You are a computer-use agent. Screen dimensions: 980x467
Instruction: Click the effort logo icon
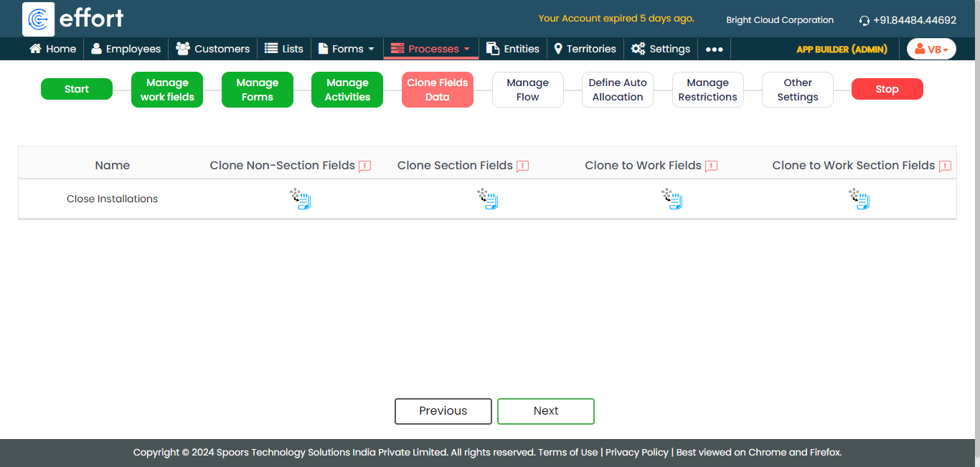[x=39, y=19]
